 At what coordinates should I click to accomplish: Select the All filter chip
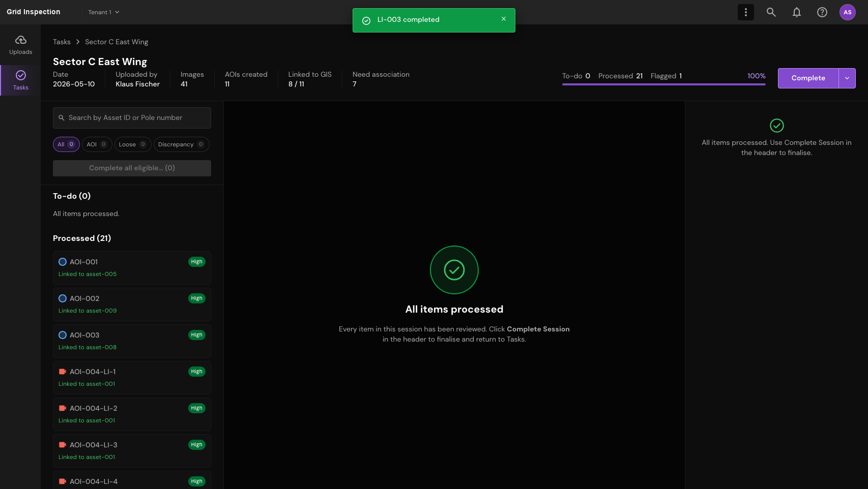coord(66,144)
